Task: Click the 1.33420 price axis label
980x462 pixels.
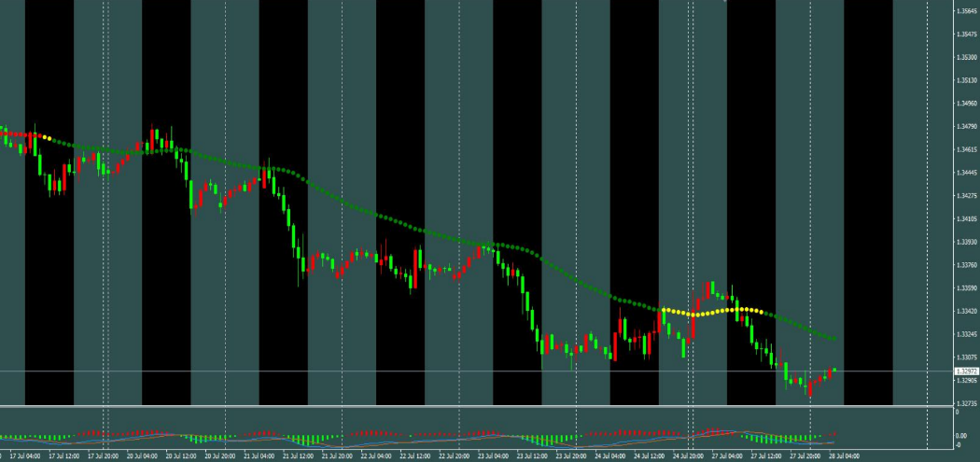Action: point(967,312)
